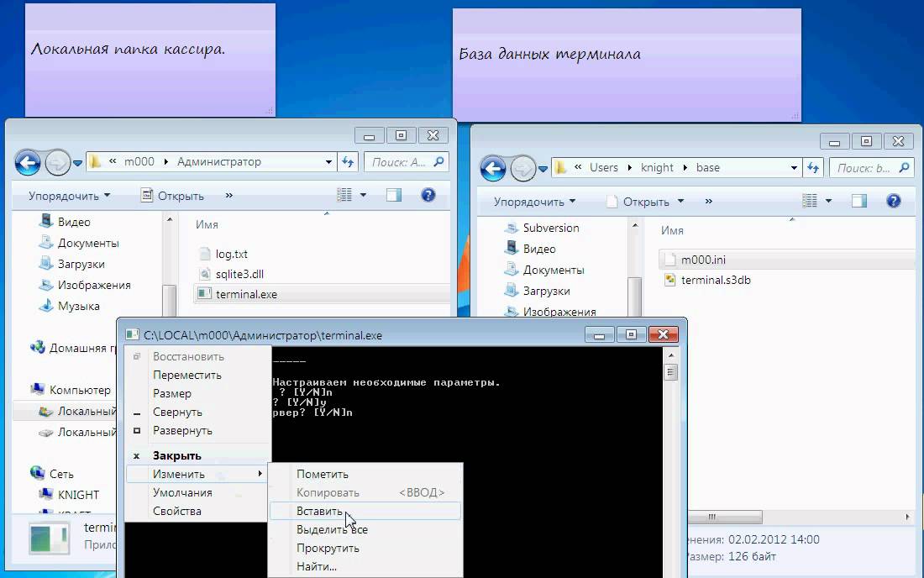Open recent pages dropdown in Администратор window
Viewport: 924px width, 578px height.
pos(77,163)
